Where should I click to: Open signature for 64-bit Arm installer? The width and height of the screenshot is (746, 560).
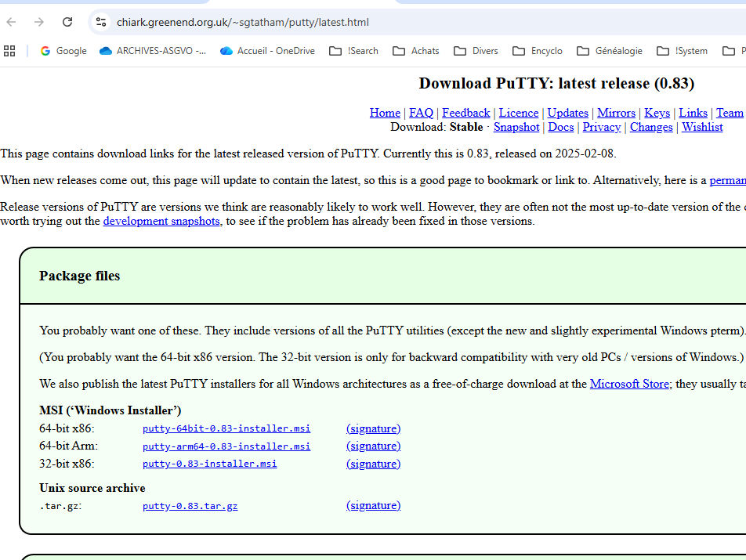pyautogui.click(x=374, y=446)
